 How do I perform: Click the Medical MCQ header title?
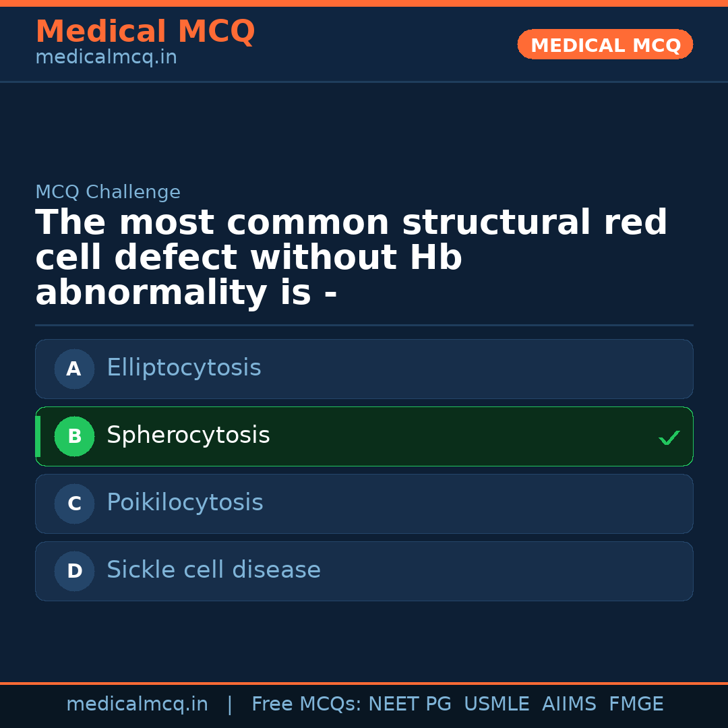point(145,32)
